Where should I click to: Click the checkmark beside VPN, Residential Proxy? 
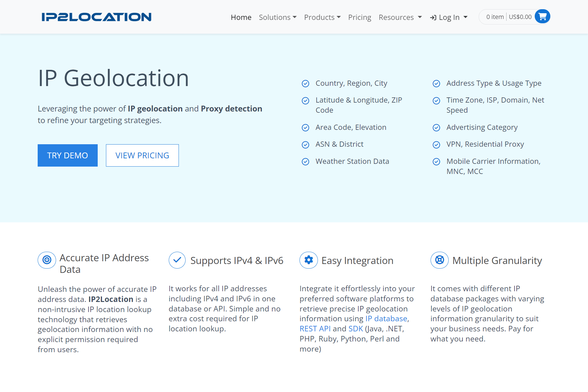[436, 145]
